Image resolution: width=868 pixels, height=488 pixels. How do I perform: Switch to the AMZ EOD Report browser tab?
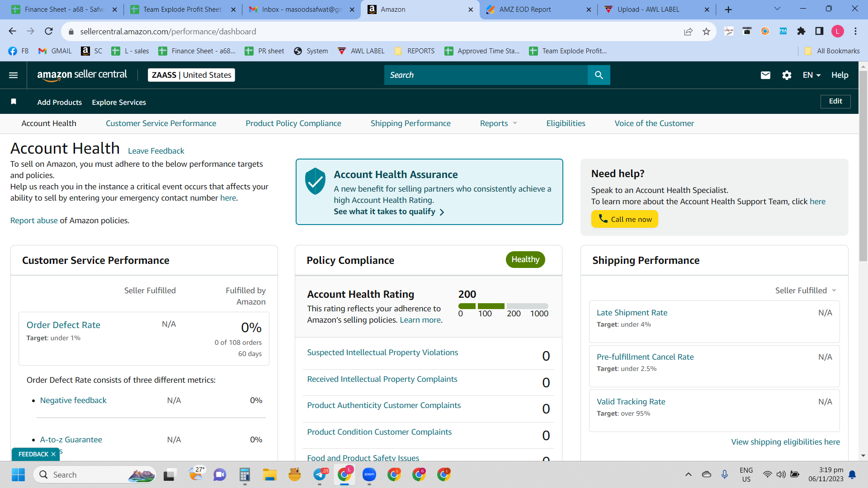pos(538,9)
